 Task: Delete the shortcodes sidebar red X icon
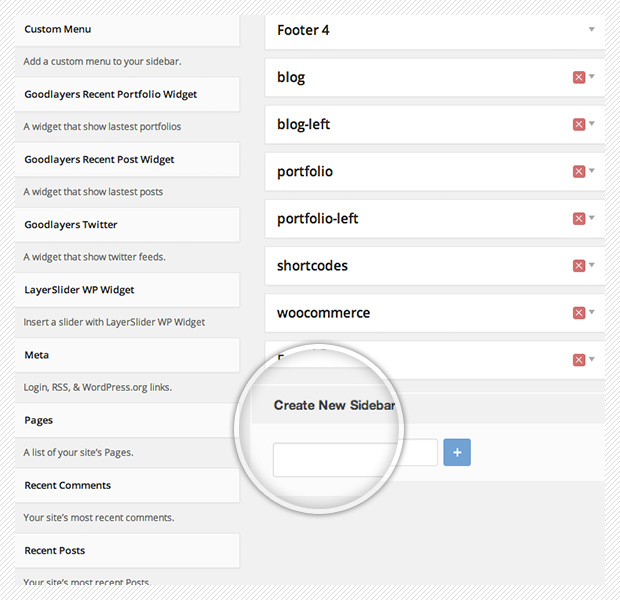click(579, 266)
